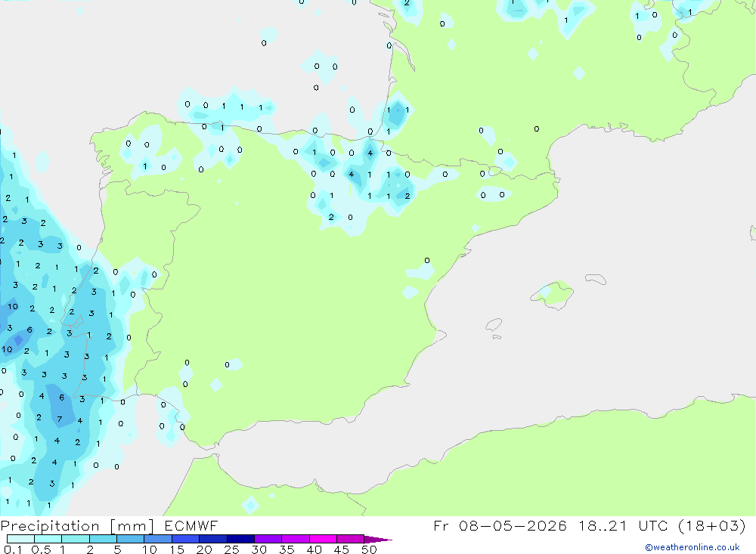Viewport: 756px width, 554px height.
Task: Click the Mallorca island outline
Action: click(552, 295)
